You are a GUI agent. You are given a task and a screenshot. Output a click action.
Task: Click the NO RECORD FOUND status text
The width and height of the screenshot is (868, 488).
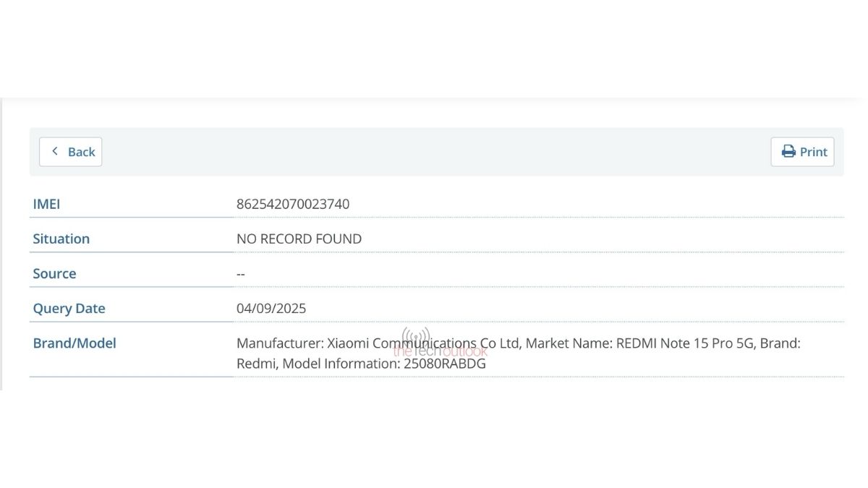(x=299, y=239)
